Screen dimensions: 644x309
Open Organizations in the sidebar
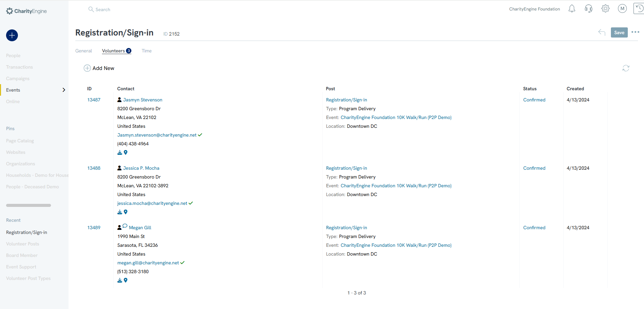[21, 164]
